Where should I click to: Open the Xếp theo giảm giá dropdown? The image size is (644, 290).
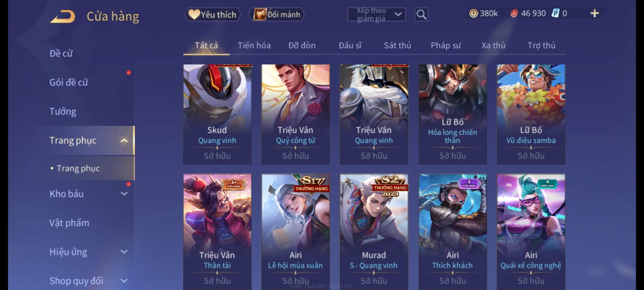(x=376, y=15)
